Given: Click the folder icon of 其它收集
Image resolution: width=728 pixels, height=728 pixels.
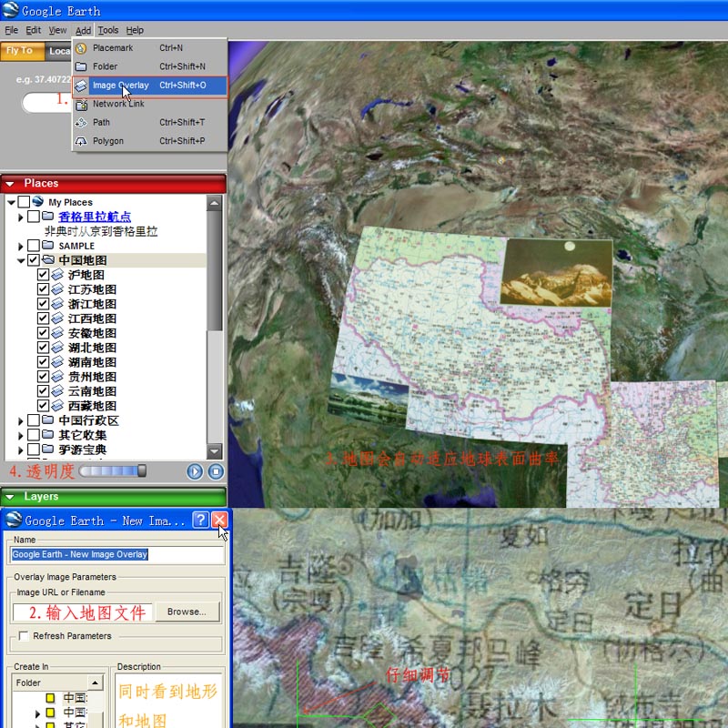Looking at the screenshot, I should coord(48,435).
